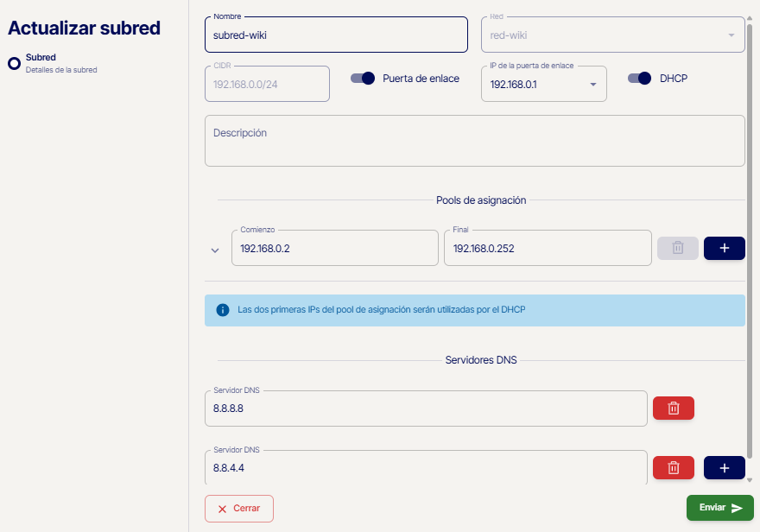Click the Descripción text area
Screen dimensions: 760x532
pyautogui.click(x=474, y=141)
